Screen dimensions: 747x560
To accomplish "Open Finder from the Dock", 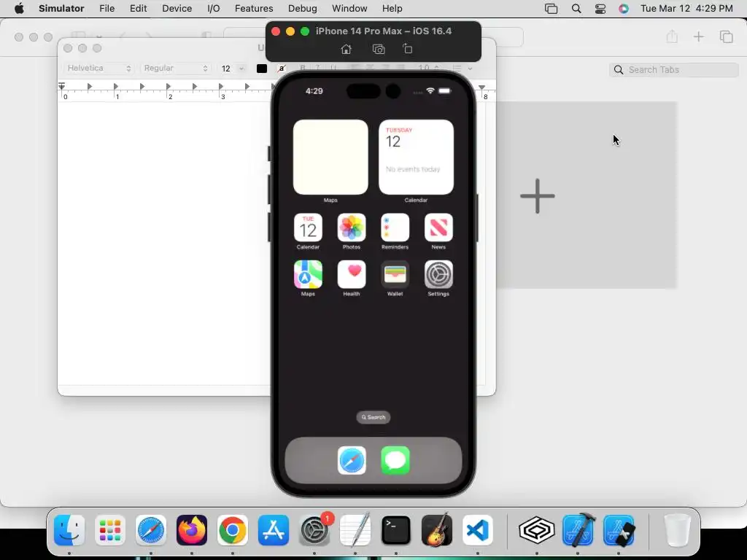I will [x=69, y=530].
